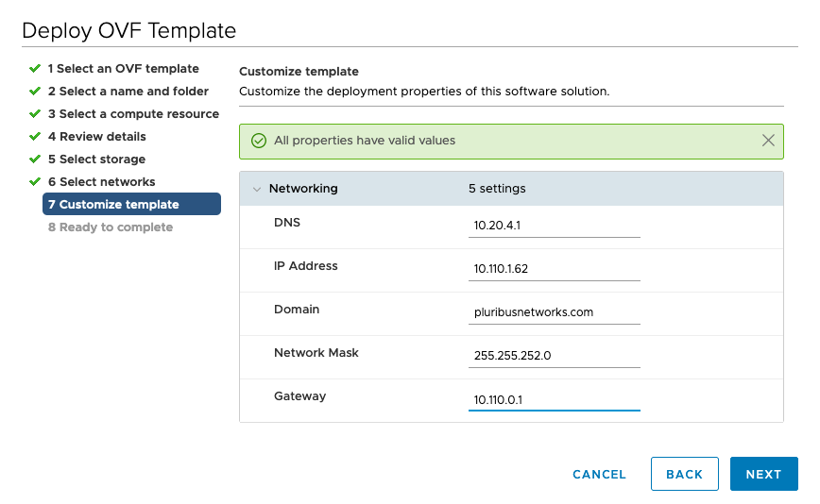The image size is (820, 504).
Task: Click the checkmark beside Select a compute resource
Action: (x=35, y=114)
